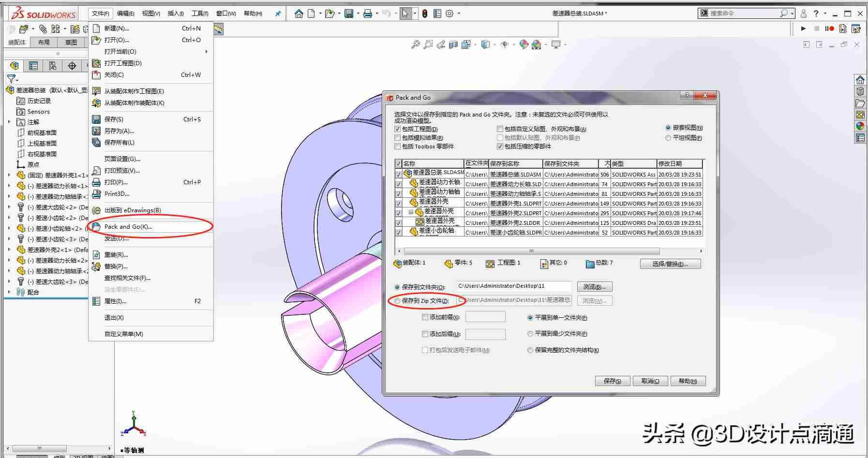This screenshot has width=868, height=458.
Task: Select the 平坦视图 radio button
Action: tap(668, 138)
